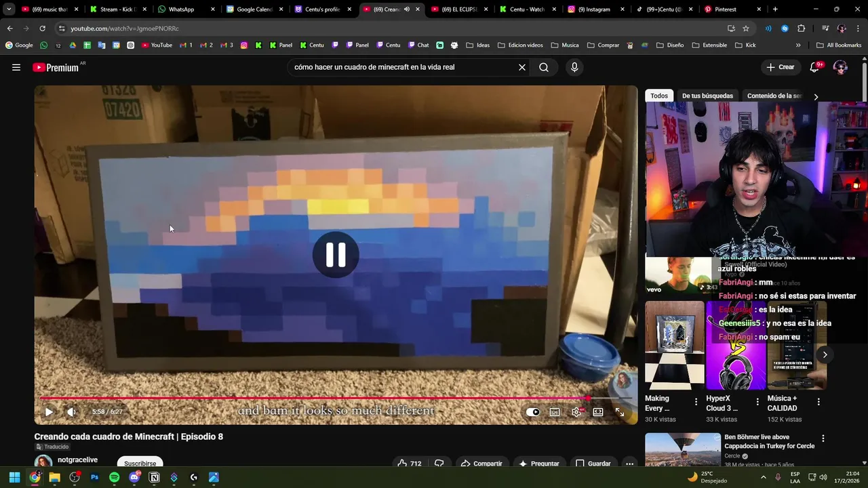Switch to the Google Calendar browser tab
This screenshot has width=868, height=488.
point(254,9)
